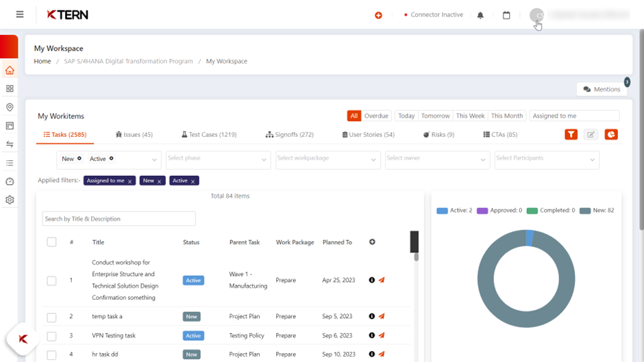Open the settings gear in sidebar

point(10,200)
